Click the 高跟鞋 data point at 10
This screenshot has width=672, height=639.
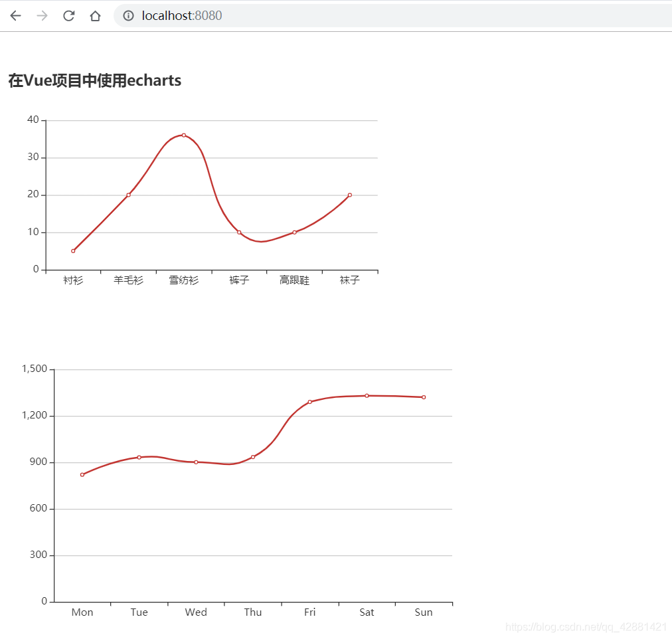click(x=294, y=232)
